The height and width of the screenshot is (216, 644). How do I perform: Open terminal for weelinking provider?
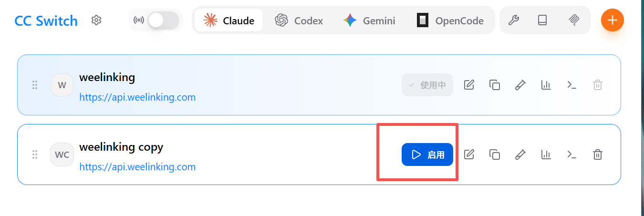[x=571, y=85]
